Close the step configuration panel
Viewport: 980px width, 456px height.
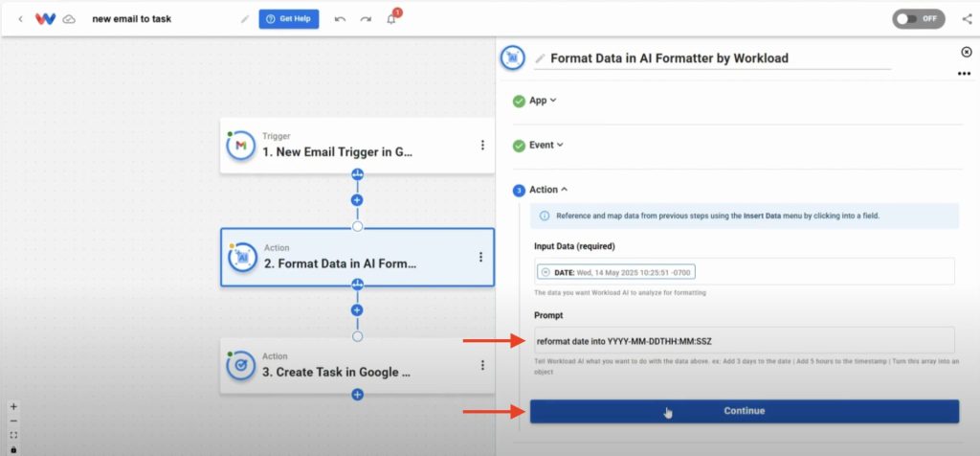pyautogui.click(x=967, y=52)
